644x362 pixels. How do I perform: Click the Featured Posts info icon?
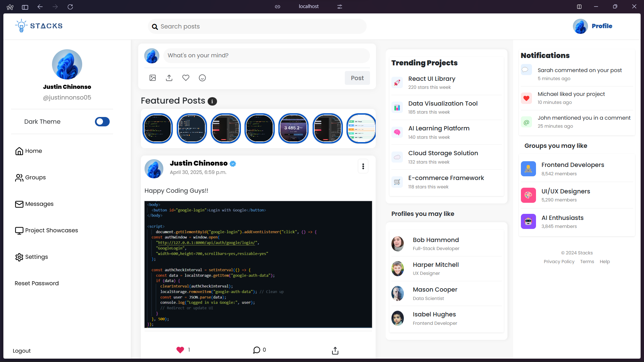pos(212,101)
